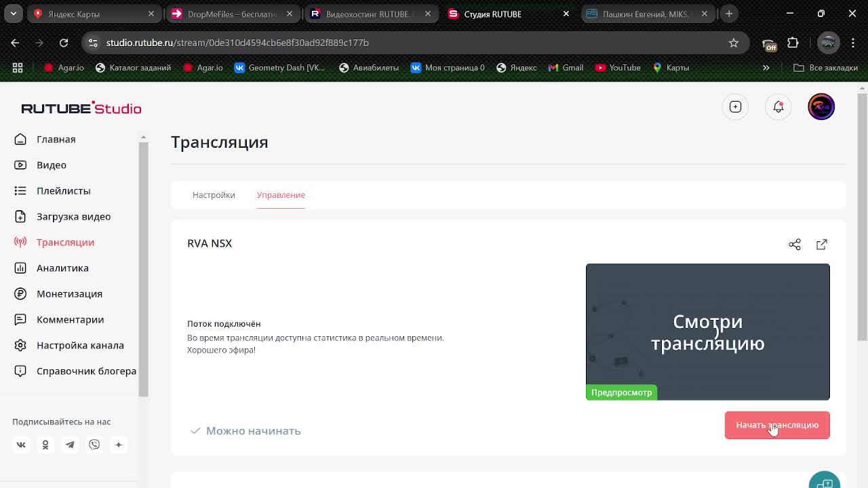Open Комментарии in the sidebar
Image resolution: width=868 pixels, height=488 pixels.
59,319
